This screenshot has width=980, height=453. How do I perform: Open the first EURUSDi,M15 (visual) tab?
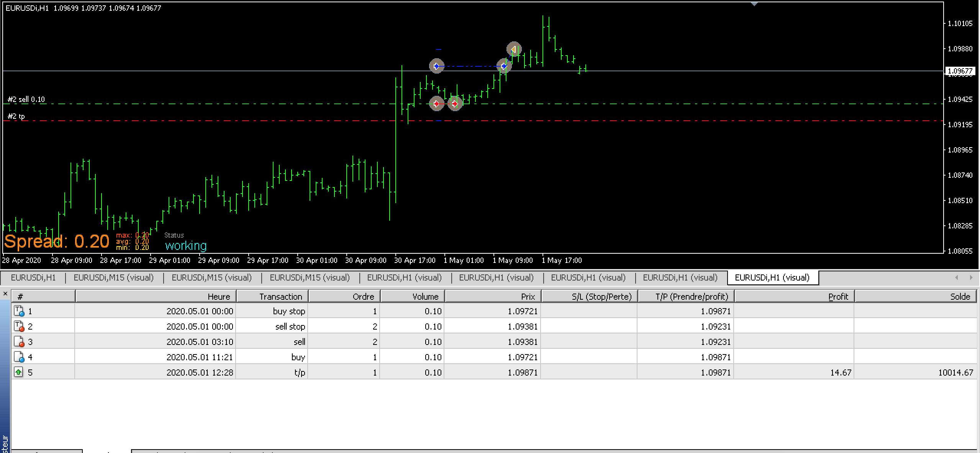click(x=114, y=277)
